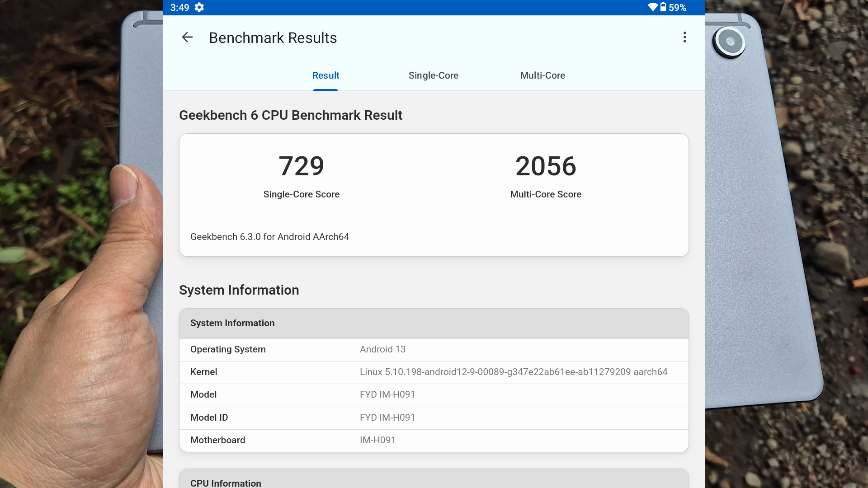This screenshot has width=868, height=488.
Task: Select the Result tab
Action: click(x=325, y=75)
